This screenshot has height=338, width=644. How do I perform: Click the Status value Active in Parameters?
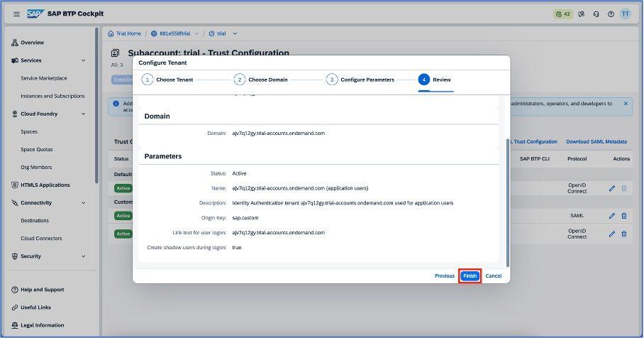pyautogui.click(x=239, y=173)
